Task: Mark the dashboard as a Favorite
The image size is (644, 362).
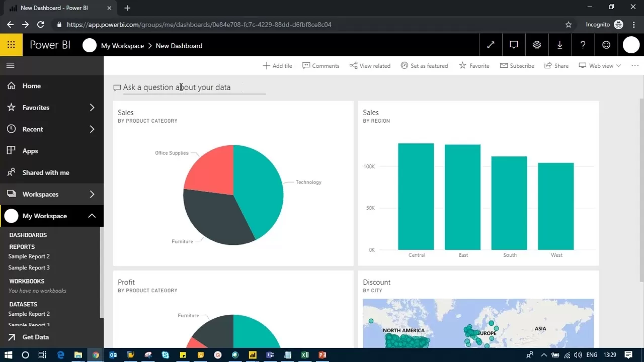Action: 473,65
